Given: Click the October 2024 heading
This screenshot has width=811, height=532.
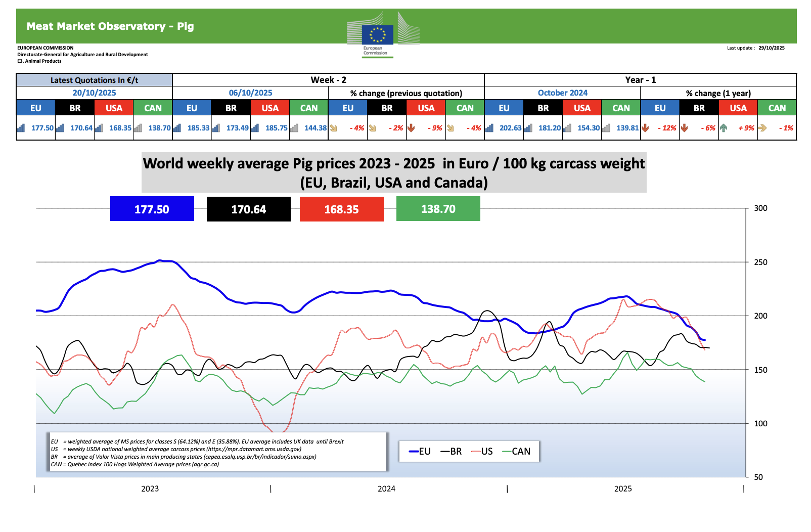Looking at the screenshot, I should [562, 93].
